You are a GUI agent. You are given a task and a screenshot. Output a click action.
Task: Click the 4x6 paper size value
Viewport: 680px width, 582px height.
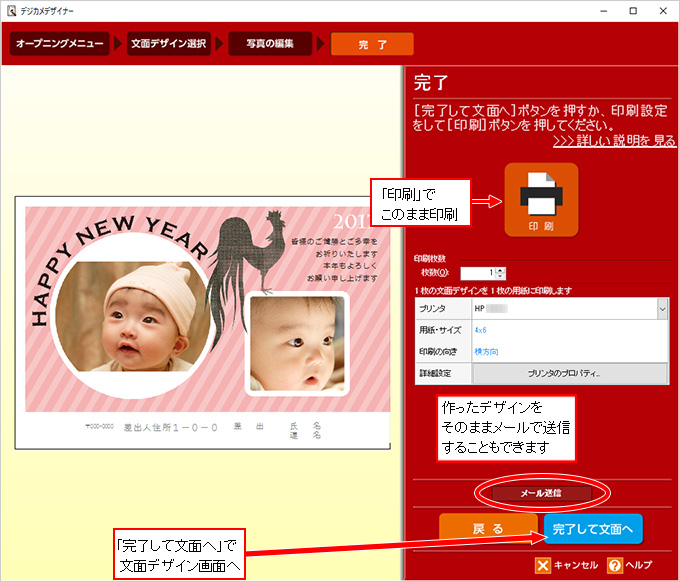[481, 330]
